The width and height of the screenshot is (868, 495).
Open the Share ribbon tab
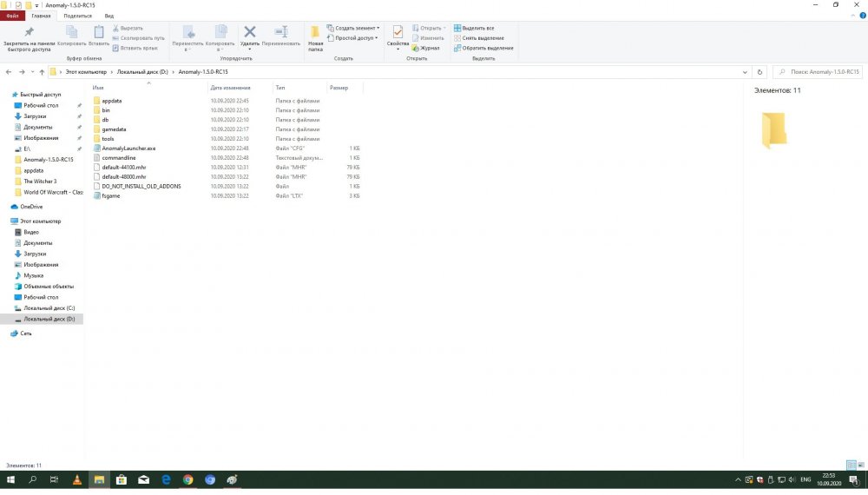click(x=77, y=16)
